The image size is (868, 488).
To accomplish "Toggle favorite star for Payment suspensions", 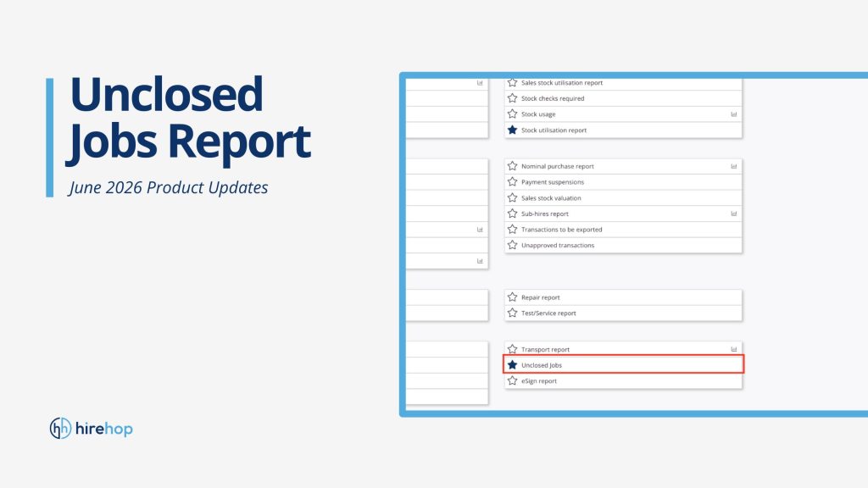I will 512,181.
